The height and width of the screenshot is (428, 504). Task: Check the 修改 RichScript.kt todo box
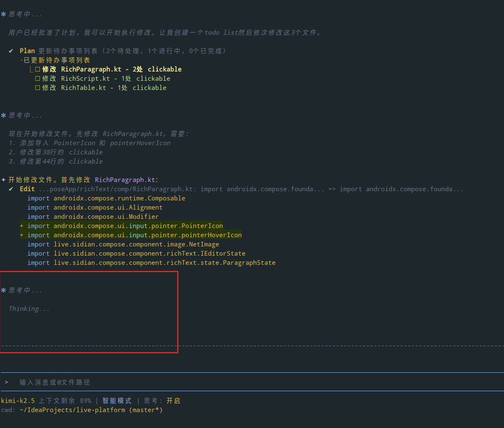point(38,79)
